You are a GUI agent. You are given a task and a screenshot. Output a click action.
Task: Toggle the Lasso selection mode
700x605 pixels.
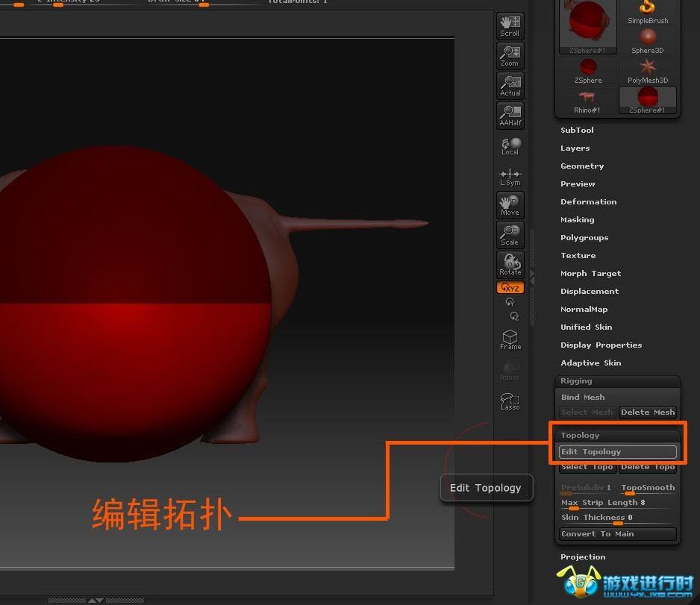coord(510,401)
